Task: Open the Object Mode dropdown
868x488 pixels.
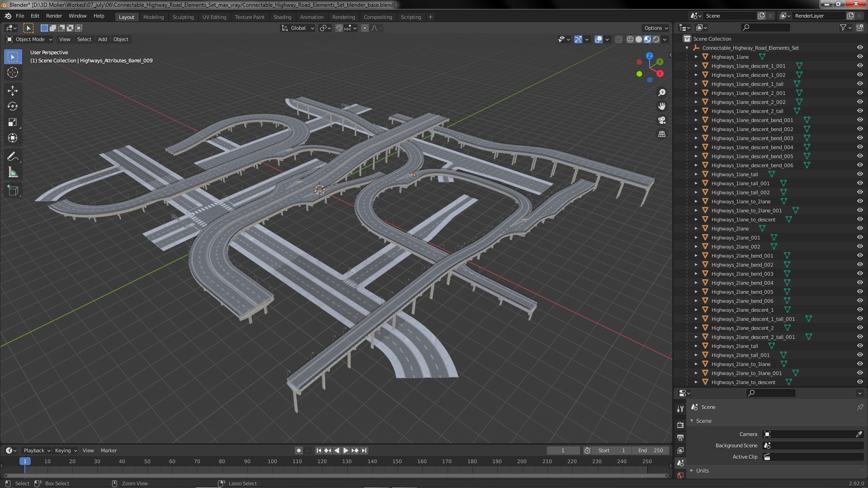Action: point(29,39)
